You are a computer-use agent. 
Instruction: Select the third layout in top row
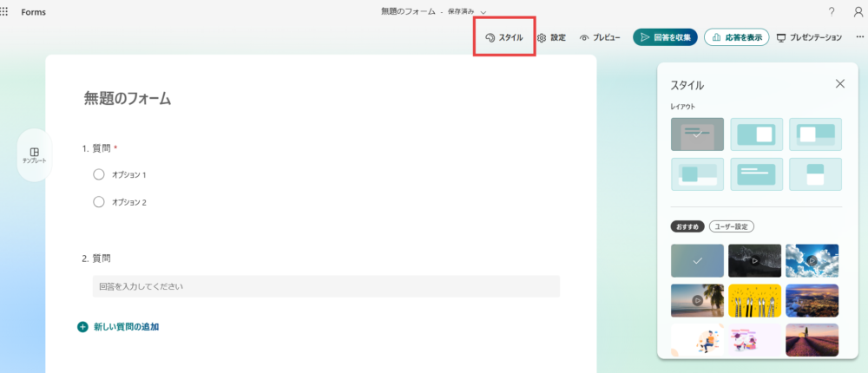click(x=815, y=134)
